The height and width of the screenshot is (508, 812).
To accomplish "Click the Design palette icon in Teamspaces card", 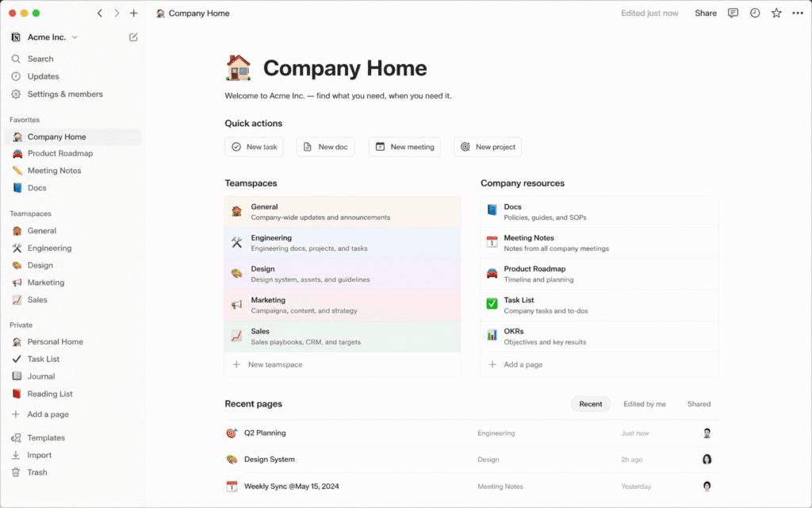I will coord(236,274).
